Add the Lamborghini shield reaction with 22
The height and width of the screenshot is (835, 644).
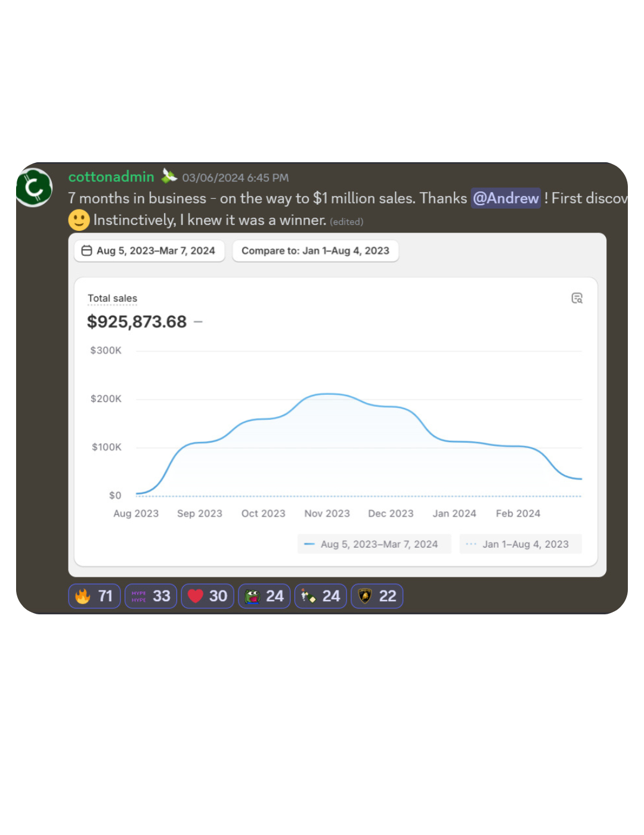coord(377,596)
